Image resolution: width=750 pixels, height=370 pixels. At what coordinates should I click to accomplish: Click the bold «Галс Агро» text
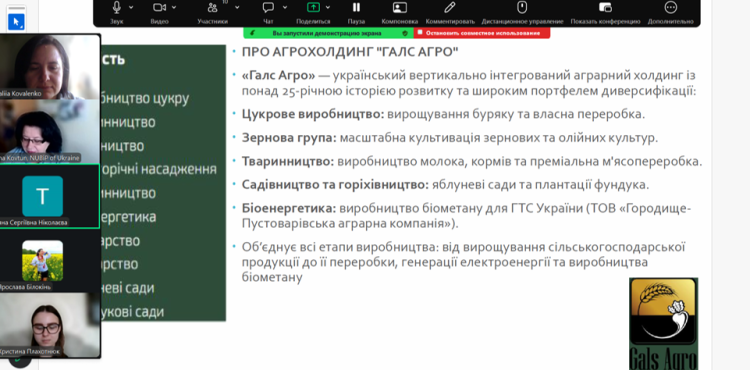click(278, 76)
